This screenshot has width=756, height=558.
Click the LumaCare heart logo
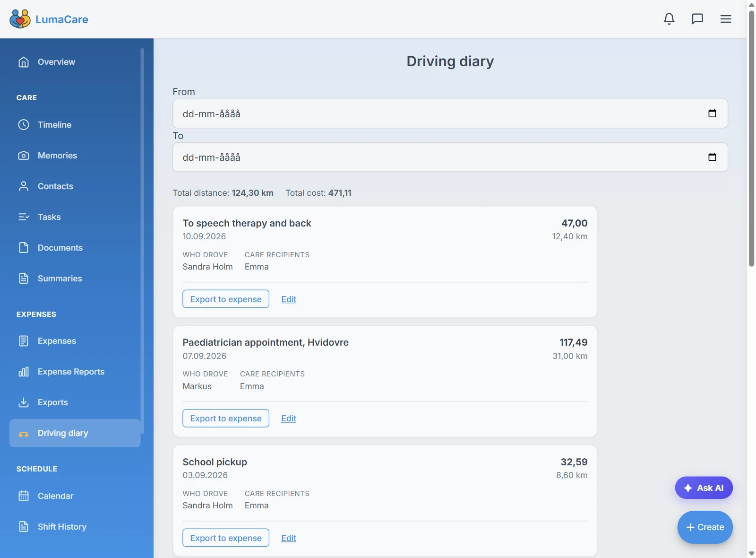click(x=20, y=19)
